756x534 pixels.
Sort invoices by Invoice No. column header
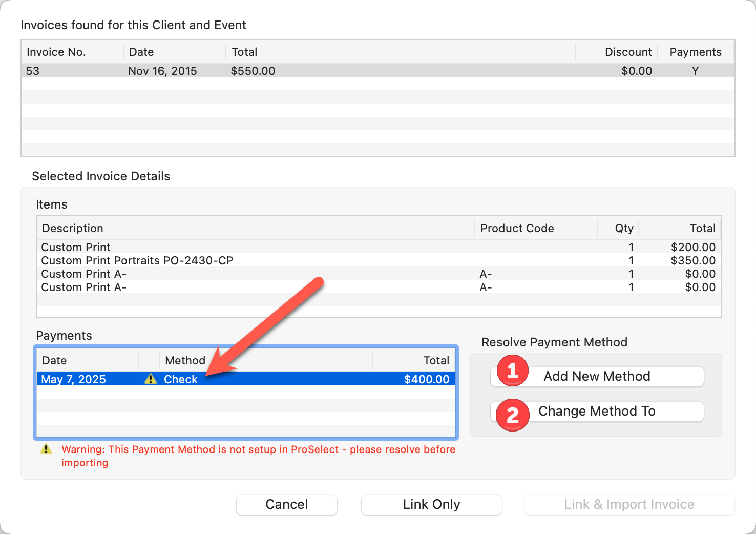[x=72, y=52]
